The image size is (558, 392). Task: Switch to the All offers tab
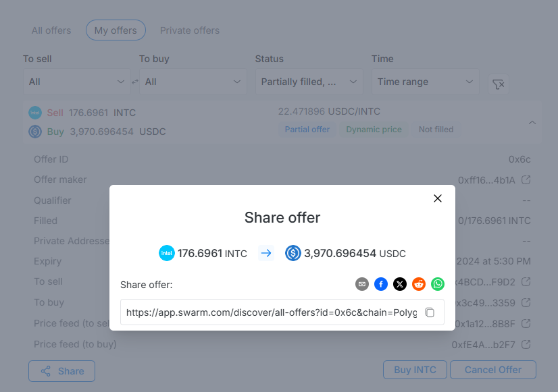click(x=51, y=30)
